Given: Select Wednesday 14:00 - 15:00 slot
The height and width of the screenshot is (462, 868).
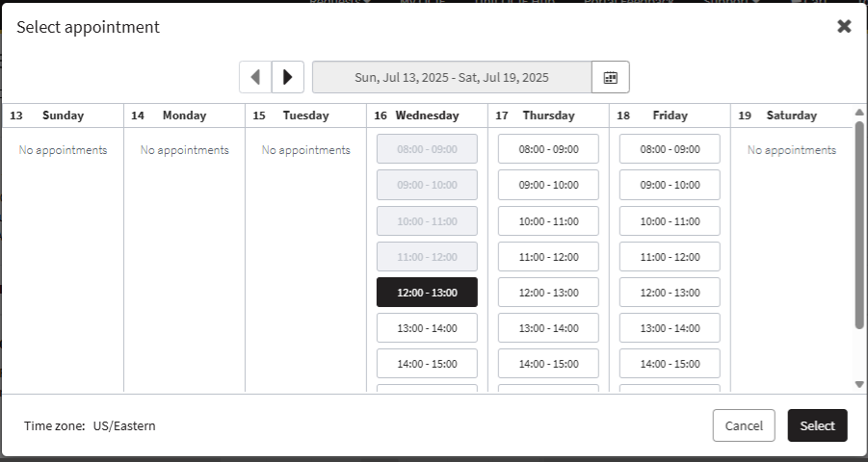Looking at the screenshot, I should click(427, 364).
